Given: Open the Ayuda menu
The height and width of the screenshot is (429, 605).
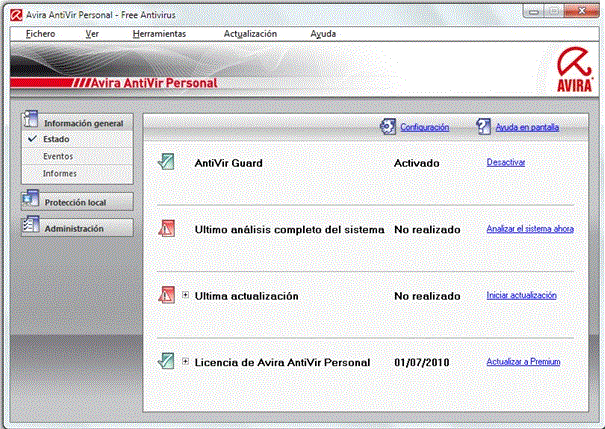Looking at the screenshot, I should pos(323,34).
